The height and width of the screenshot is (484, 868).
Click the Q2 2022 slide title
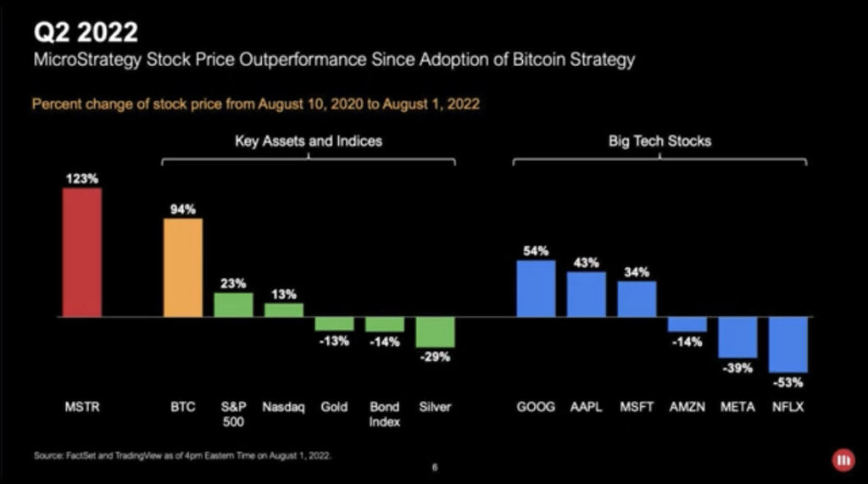click(85, 33)
